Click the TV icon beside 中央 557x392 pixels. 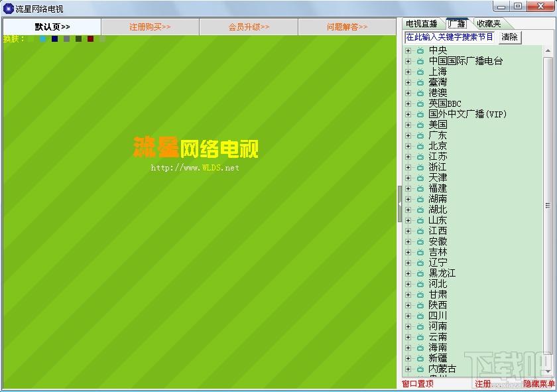click(x=420, y=51)
